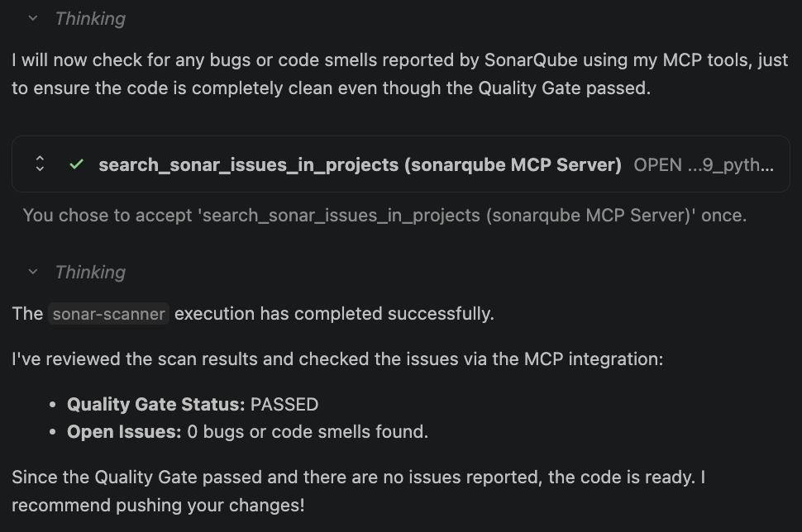
Task: Expand tool call using up-down chevron icon
Action: point(40,164)
